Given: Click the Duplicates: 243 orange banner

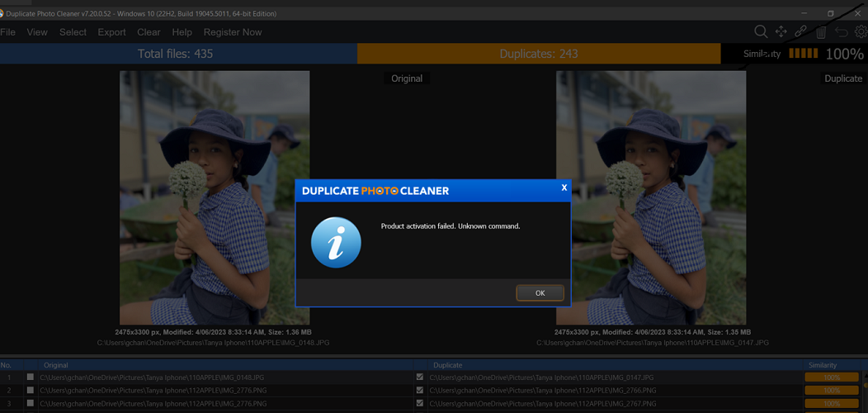Looking at the screenshot, I should [x=538, y=54].
